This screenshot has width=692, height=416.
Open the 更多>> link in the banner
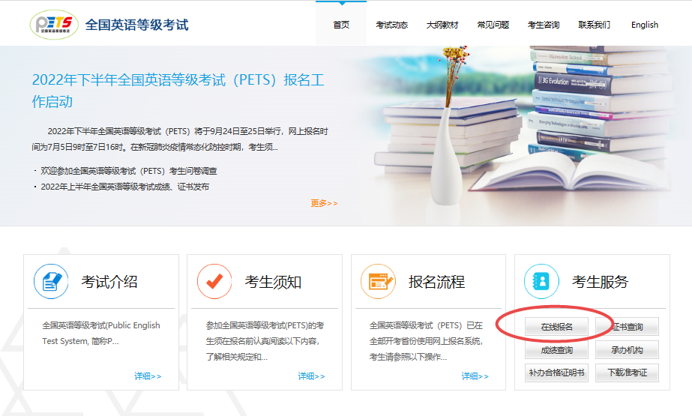pyautogui.click(x=324, y=203)
